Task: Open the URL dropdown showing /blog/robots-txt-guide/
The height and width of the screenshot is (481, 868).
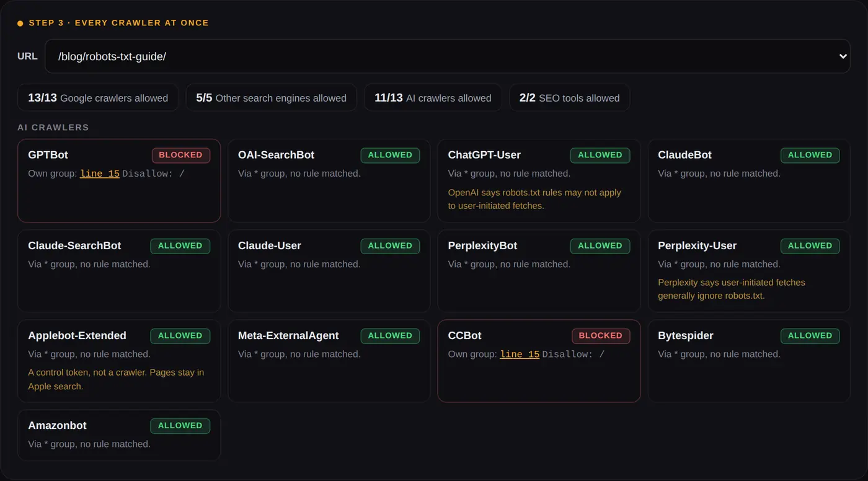Action: coord(448,56)
